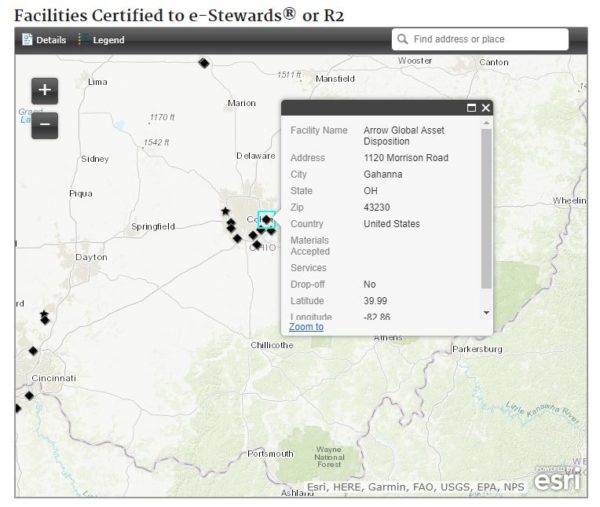Click the United States country value
The height and width of the screenshot is (507, 600).
pos(391,224)
